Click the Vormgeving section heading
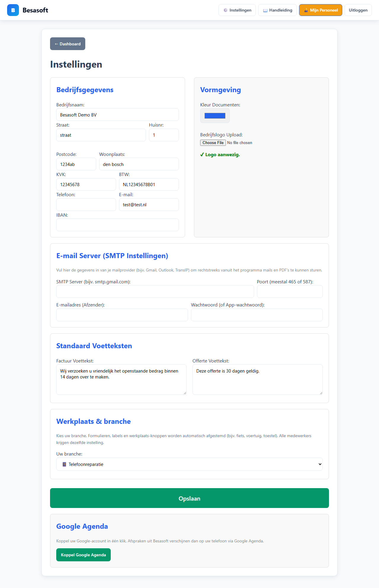 tap(221, 90)
